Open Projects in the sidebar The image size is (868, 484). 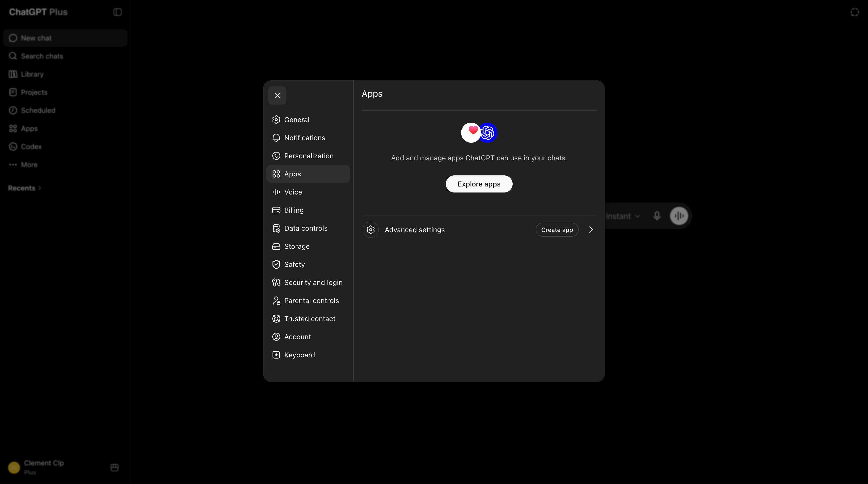tap(65, 92)
